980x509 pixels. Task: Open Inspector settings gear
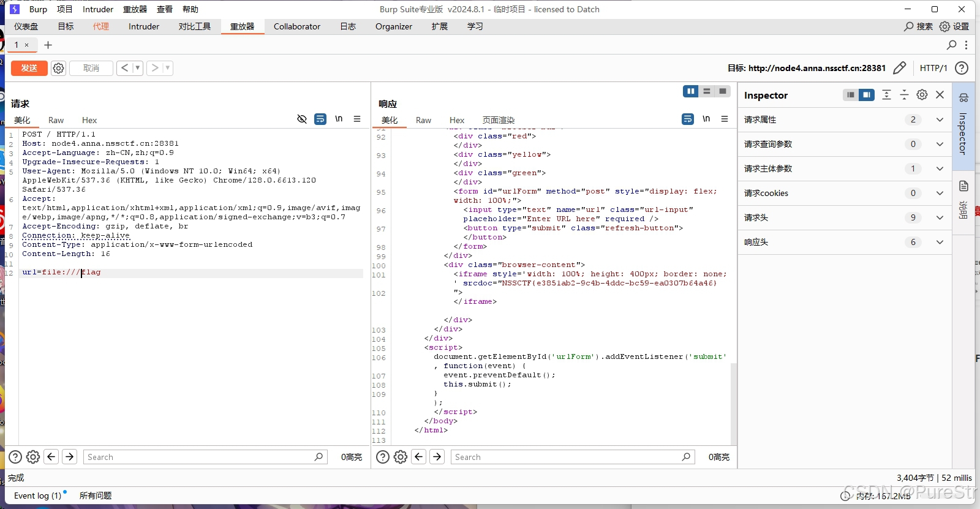(x=922, y=95)
